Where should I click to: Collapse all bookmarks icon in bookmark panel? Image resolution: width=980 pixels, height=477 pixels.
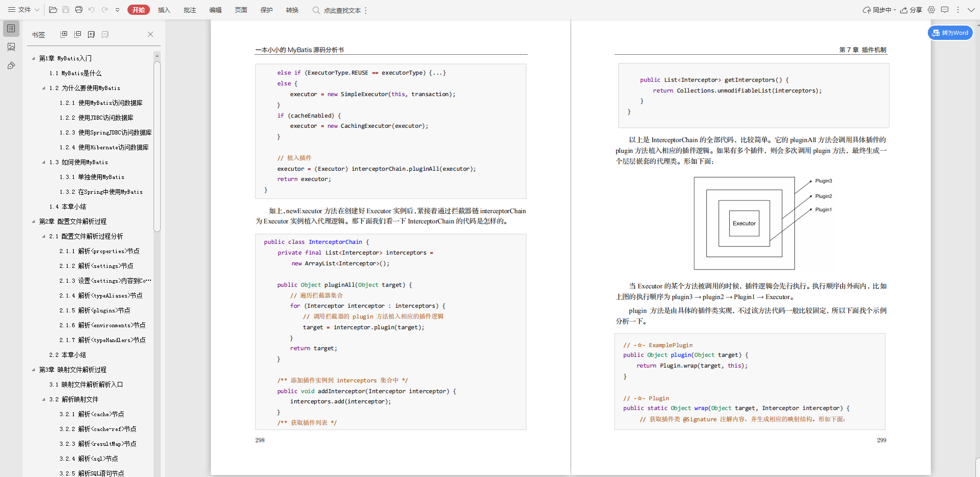coord(78,34)
